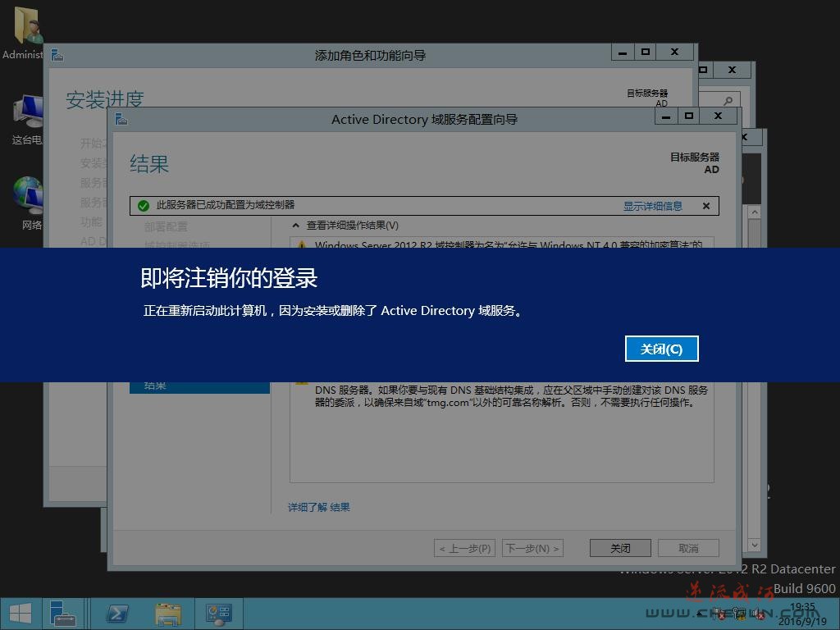
Task: Click the warning icon beside DNS message
Action: pos(302,385)
